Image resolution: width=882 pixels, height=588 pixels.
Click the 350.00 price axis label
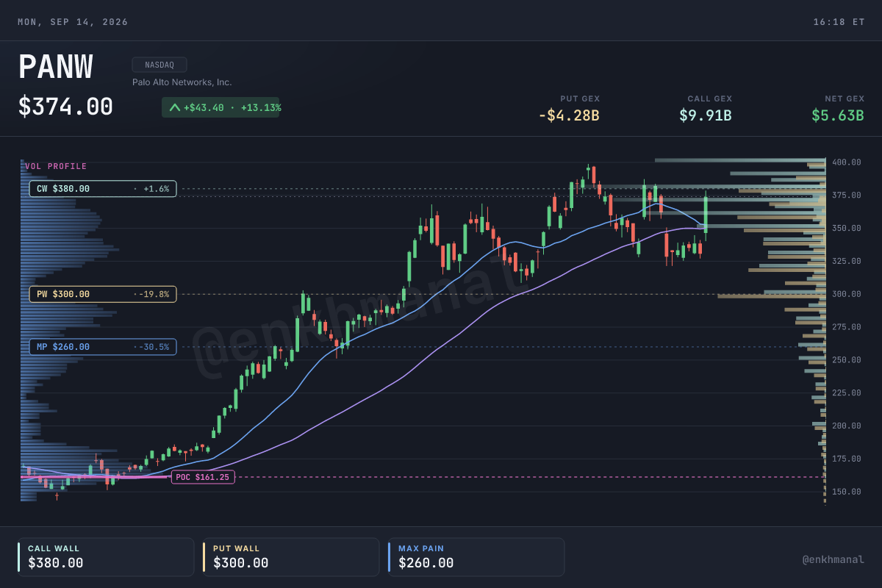(x=847, y=229)
